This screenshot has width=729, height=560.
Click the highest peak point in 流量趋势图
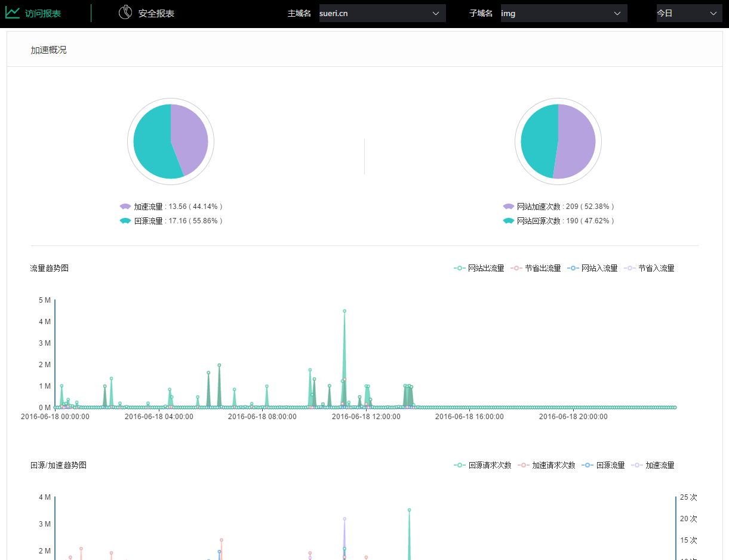coord(344,311)
